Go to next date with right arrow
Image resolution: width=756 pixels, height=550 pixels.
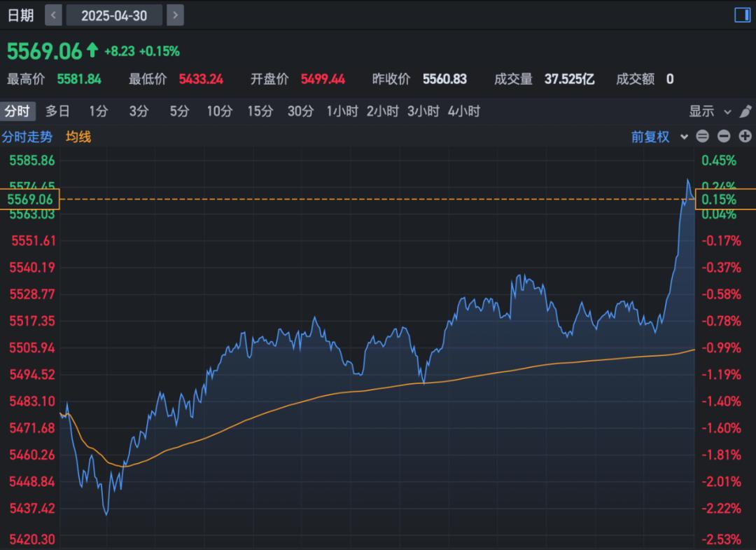click(x=174, y=15)
